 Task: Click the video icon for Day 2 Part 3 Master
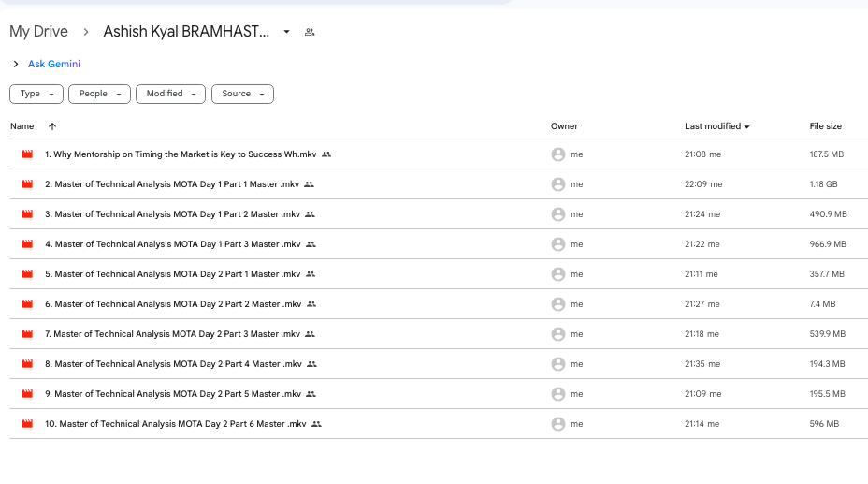tap(27, 333)
